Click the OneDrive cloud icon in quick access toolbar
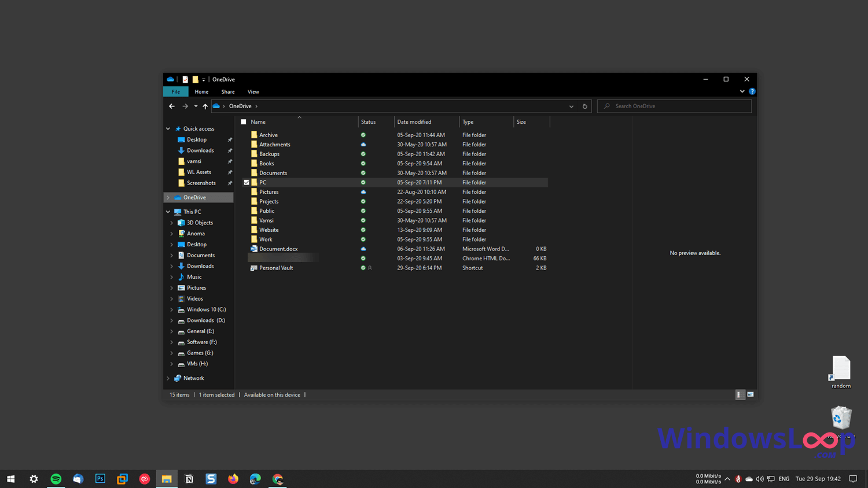 point(170,79)
